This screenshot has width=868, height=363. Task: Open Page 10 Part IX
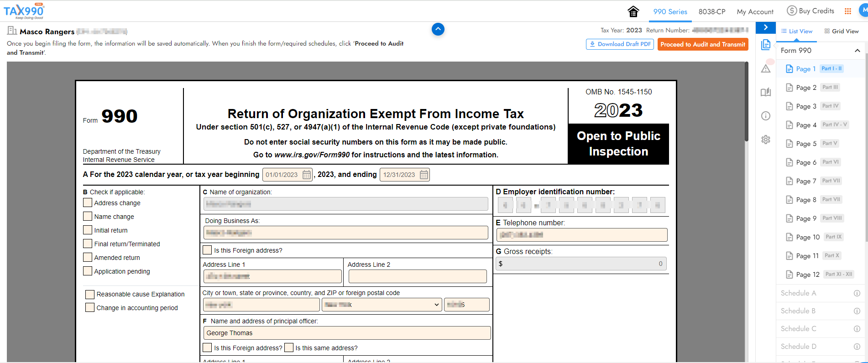(x=820, y=237)
